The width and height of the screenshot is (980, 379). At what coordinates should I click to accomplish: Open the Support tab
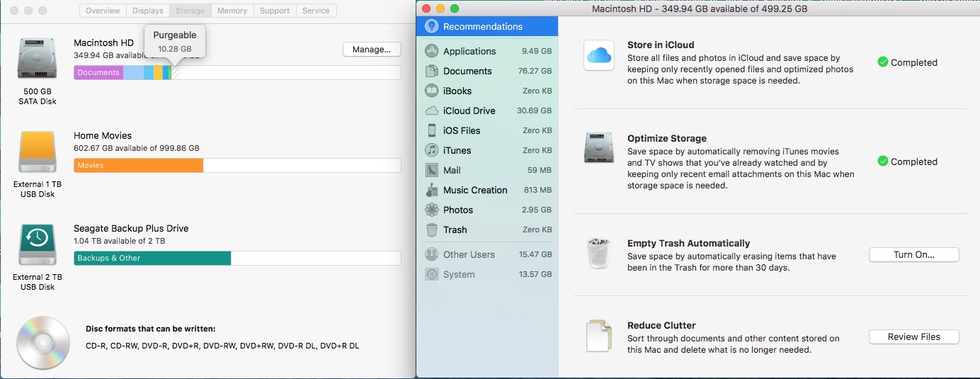[275, 11]
